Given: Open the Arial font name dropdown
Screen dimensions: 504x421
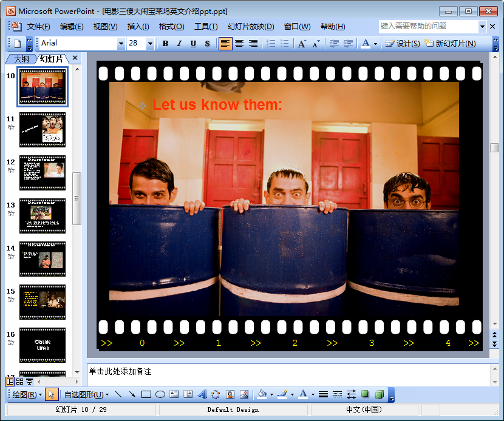Looking at the screenshot, I should [x=121, y=43].
